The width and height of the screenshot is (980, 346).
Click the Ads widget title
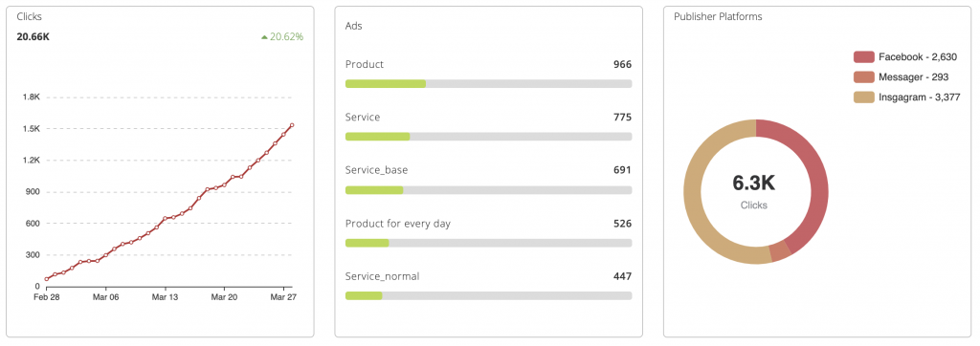[354, 26]
